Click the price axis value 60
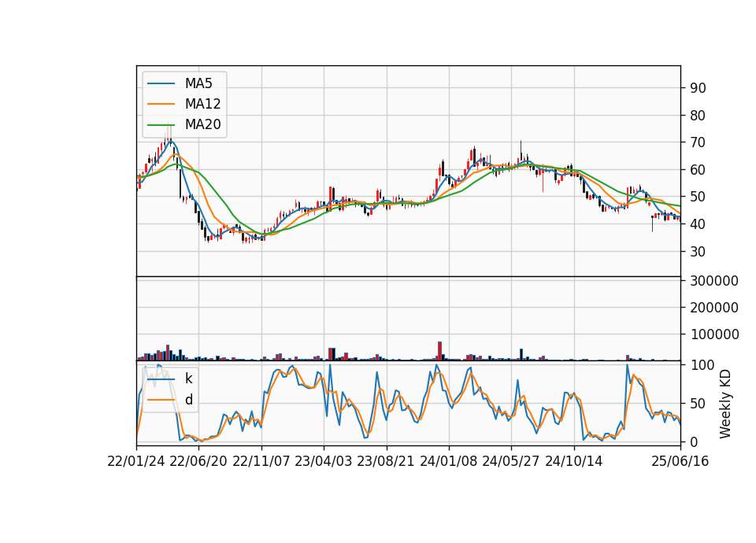Image resolution: width=756 pixels, height=543 pixels. [x=698, y=170]
